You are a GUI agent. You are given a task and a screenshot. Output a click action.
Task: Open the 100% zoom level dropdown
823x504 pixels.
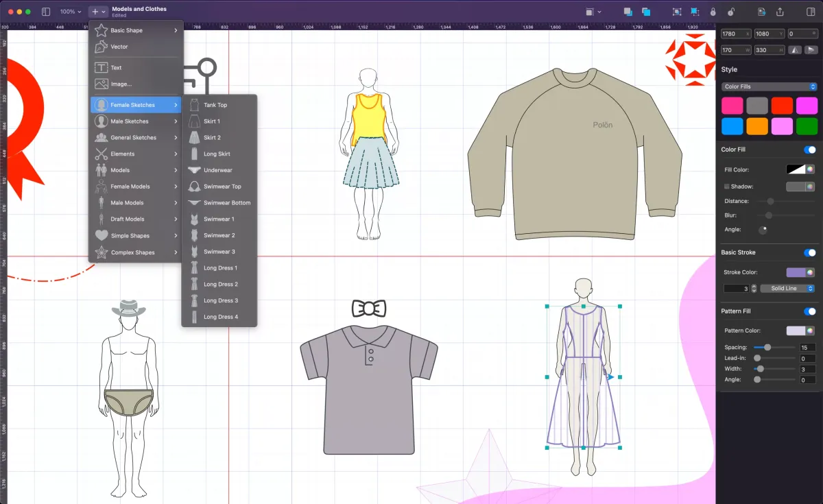pyautogui.click(x=68, y=11)
